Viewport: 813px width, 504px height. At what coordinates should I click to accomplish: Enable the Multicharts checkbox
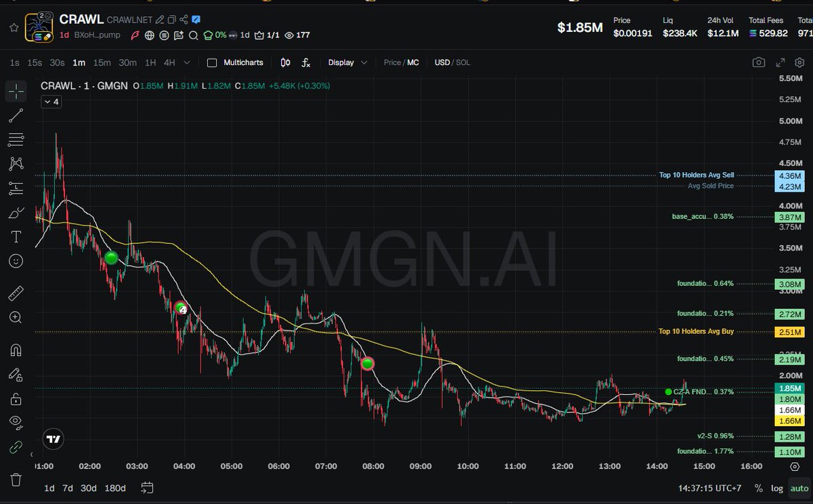(212, 62)
